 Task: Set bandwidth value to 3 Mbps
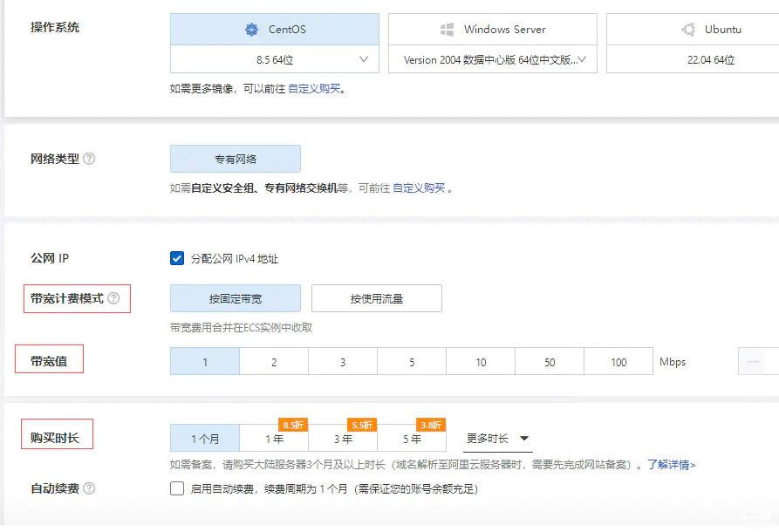[x=343, y=362]
